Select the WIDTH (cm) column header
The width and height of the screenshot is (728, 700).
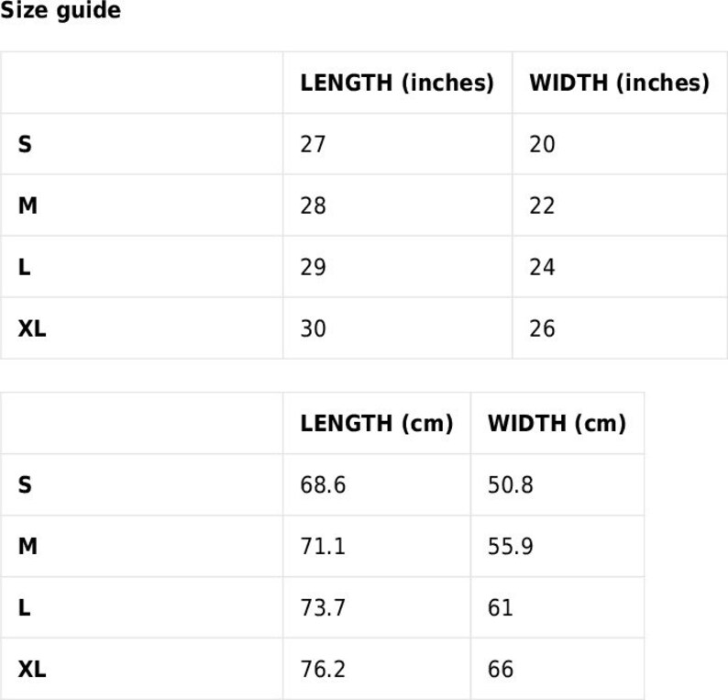coord(557,423)
